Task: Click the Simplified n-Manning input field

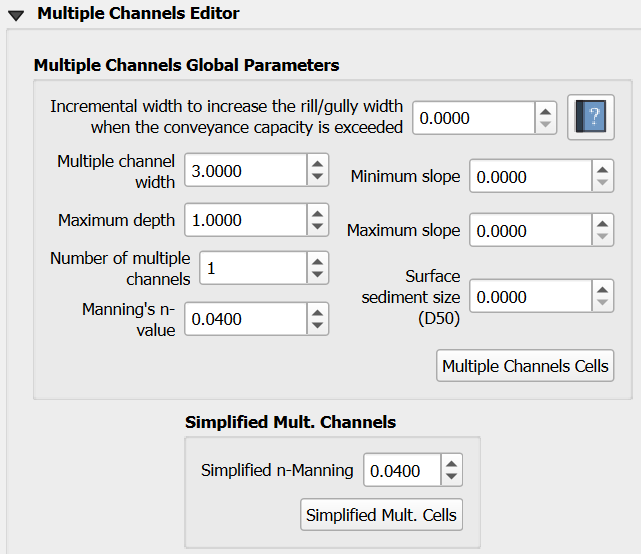Action: (400, 470)
